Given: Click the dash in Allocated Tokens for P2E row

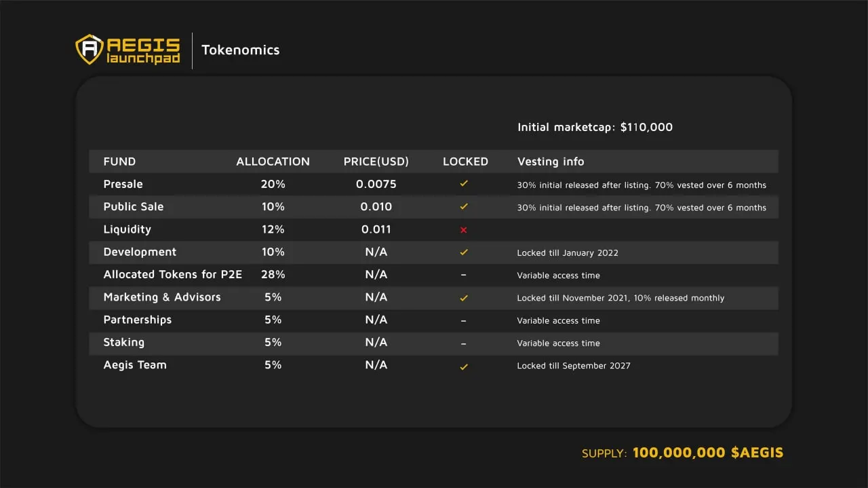Looking at the screenshot, I should coord(464,276).
